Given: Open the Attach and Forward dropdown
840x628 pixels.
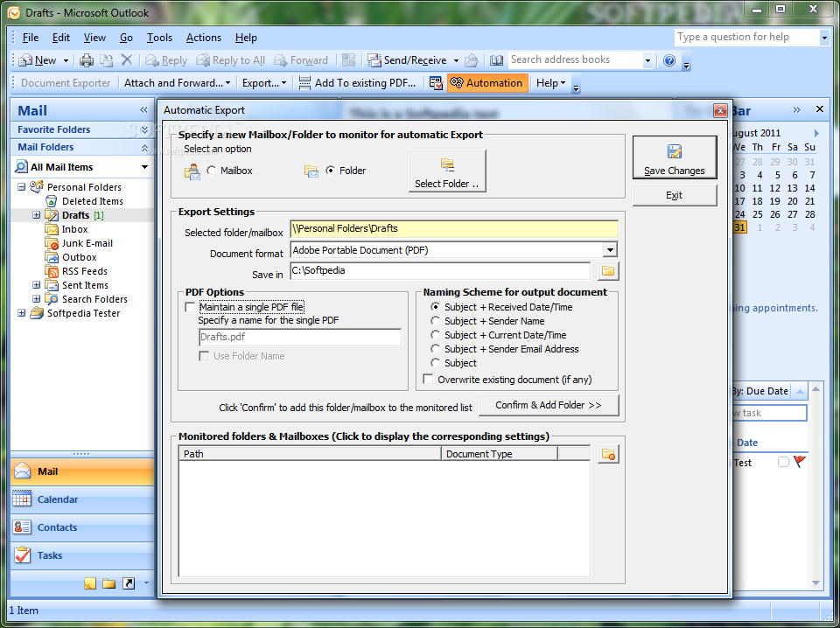Looking at the screenshot, I should pyautogui.click(x=178, y=83).
